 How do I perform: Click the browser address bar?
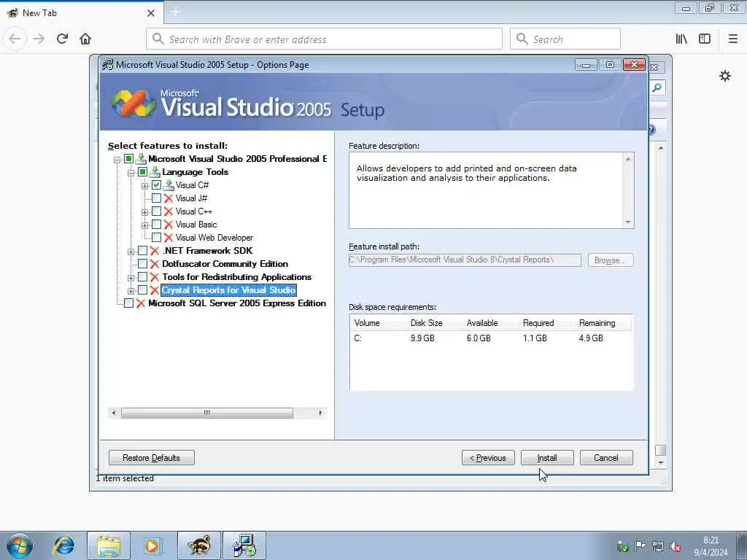tap(324, 39)
